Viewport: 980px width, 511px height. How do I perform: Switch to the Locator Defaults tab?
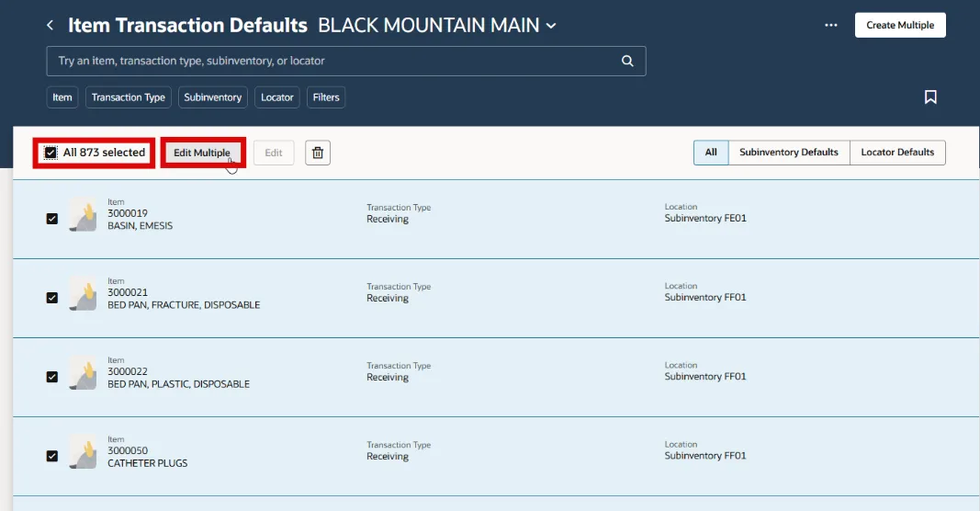click(x=896, y=153)
